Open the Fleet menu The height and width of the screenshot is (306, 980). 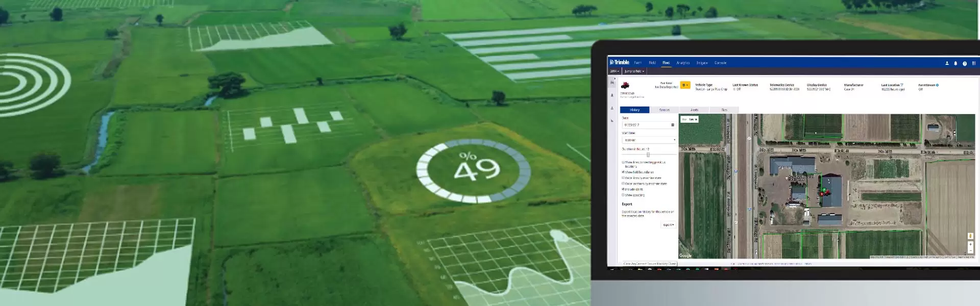coord(666,63)
